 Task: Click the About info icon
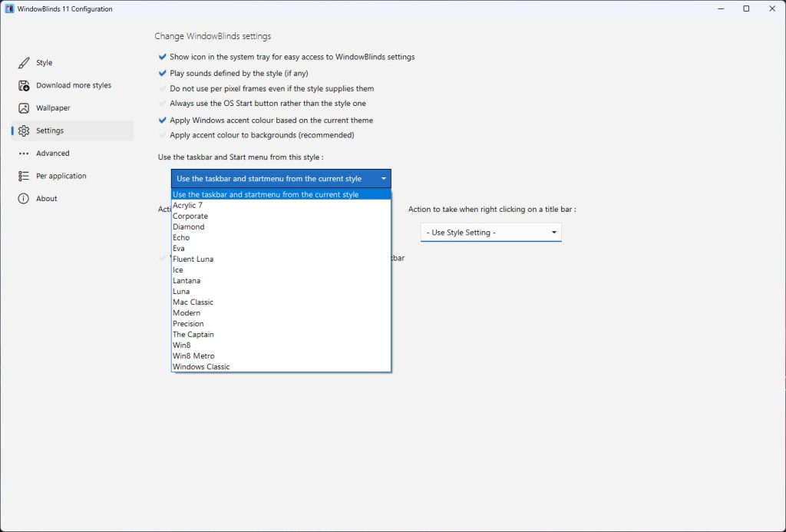[24, 199]
